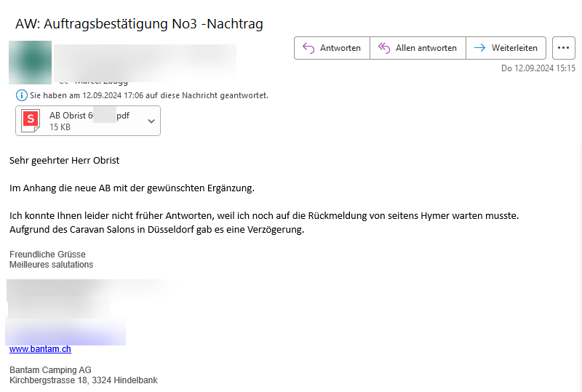
Task: Click the red PDF attachment file icon
Action: click(31, 121)
